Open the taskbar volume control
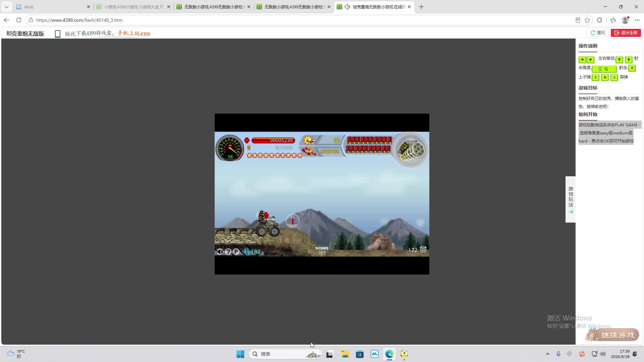Image resolution: width=644 pixels, height=362 pixels. (603, 354)
